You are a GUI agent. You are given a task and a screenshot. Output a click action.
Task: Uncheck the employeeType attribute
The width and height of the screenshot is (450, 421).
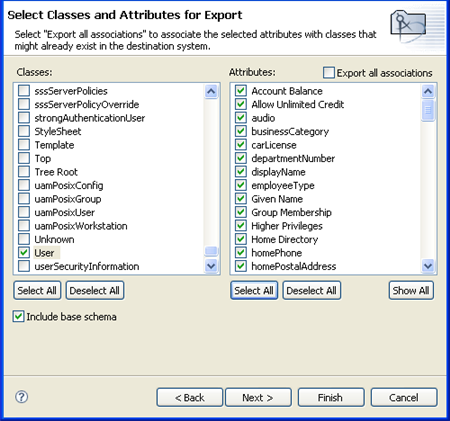241,185
